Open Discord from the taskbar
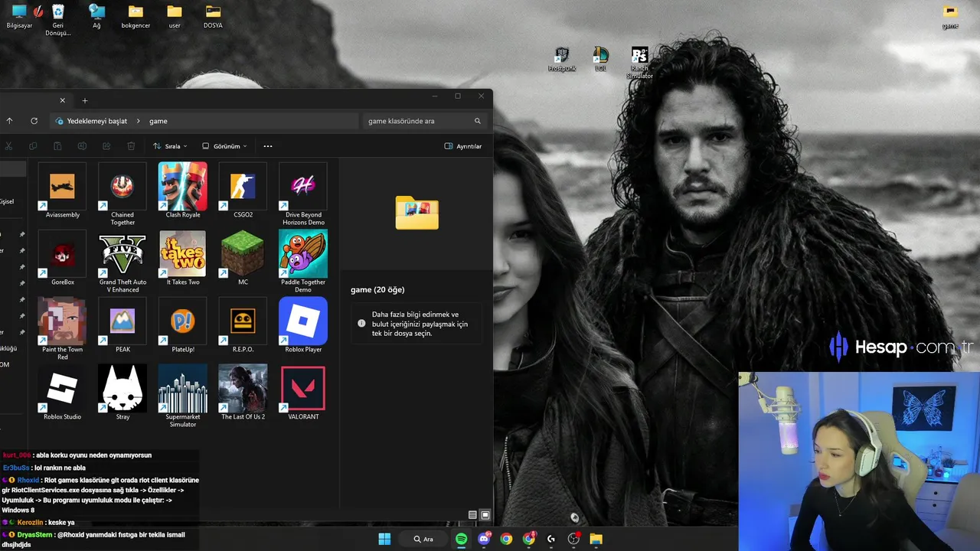This screenshot has height=551, width=980. [x=484, y=539]
